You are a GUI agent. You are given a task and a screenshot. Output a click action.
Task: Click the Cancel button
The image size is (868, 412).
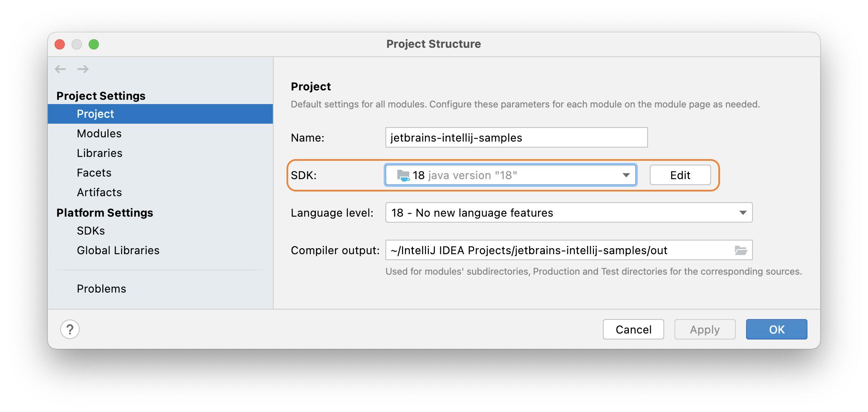[x=634, y=329]
